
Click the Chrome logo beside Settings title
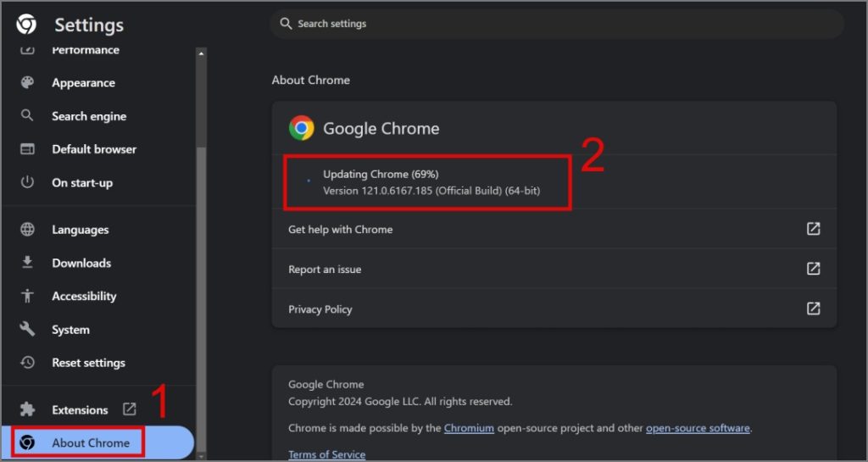click(x=26, y=25)
